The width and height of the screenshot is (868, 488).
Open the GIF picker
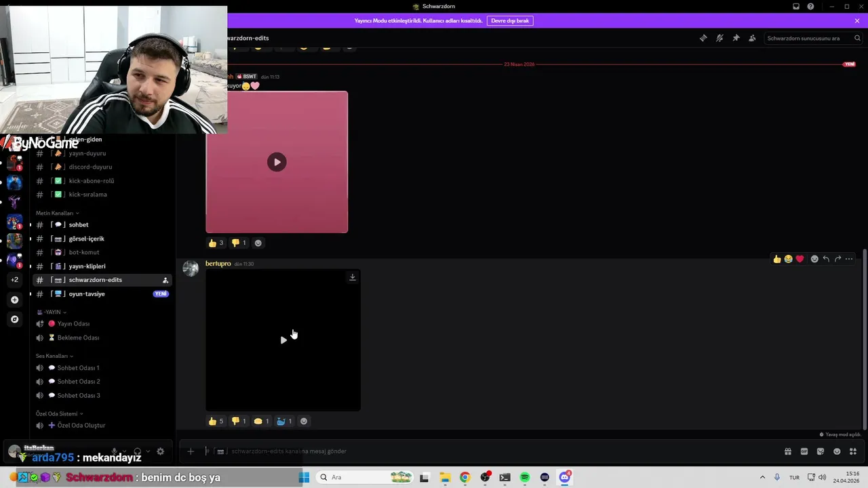(804, 451)
